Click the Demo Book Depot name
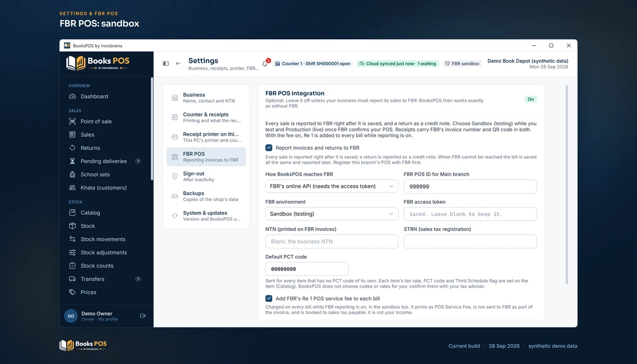This screenshot has height=364, width=637. [528, 61]
